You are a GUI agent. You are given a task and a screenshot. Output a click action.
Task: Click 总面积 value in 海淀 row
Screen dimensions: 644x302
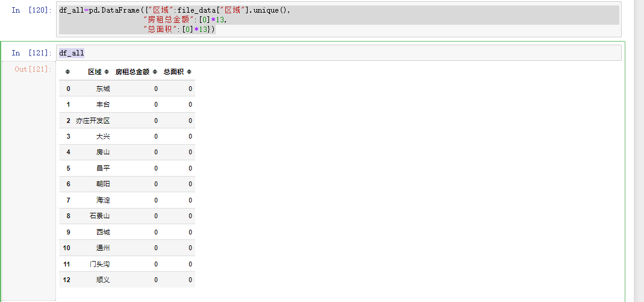click(190, 200)
